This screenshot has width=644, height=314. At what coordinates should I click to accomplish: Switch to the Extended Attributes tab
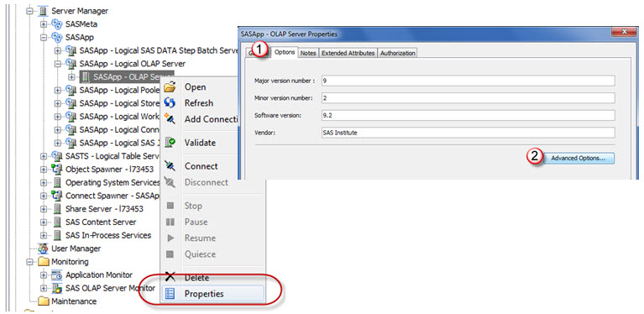(x=348, y=53)
